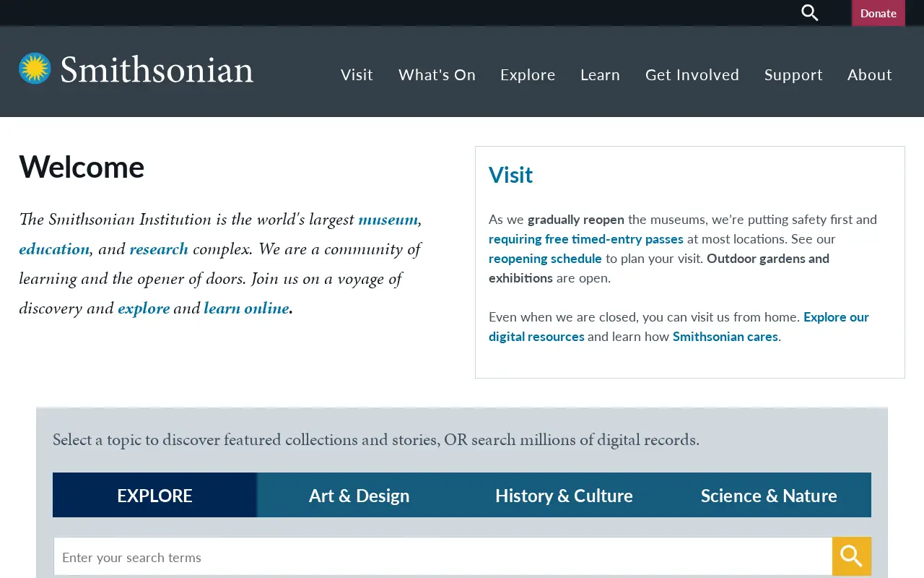The width and height of the screenshot is (924, 578).
Task: Follow the 'museum' link in welcome text
Action: tap(388, 219)
